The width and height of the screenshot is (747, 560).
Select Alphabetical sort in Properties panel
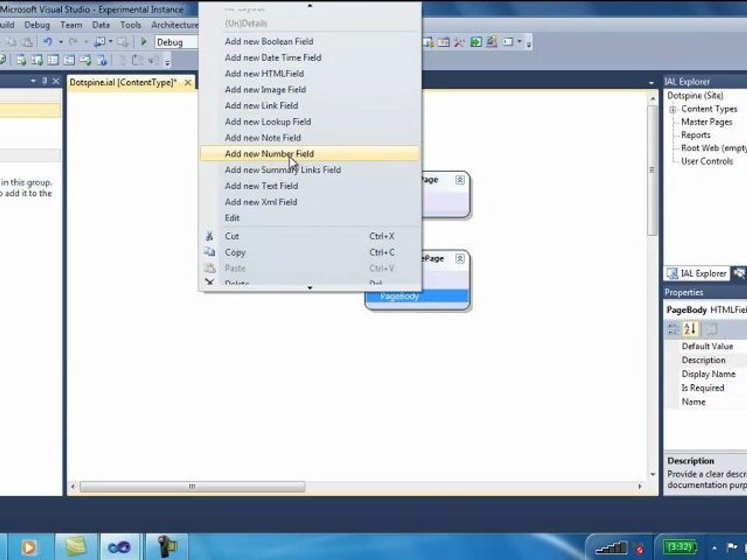pyautogui.click(x=690, y=329)
